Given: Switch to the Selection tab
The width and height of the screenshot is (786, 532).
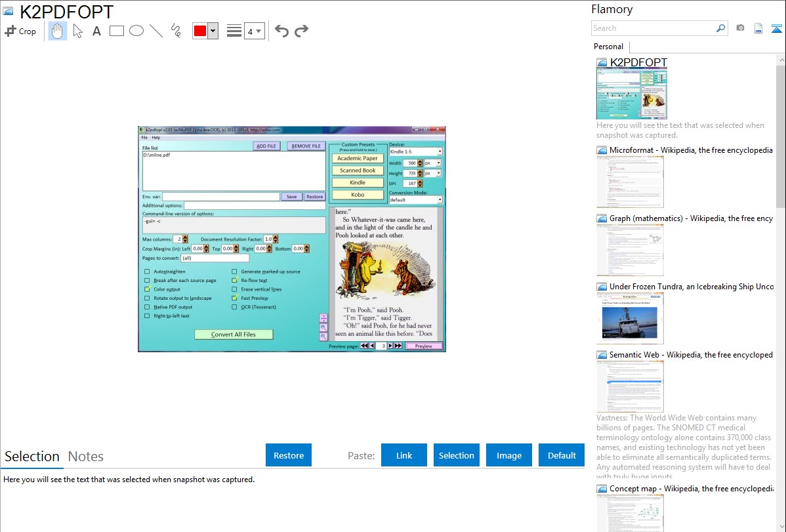Looking at the screenshot, I should (x=32, y=457).
